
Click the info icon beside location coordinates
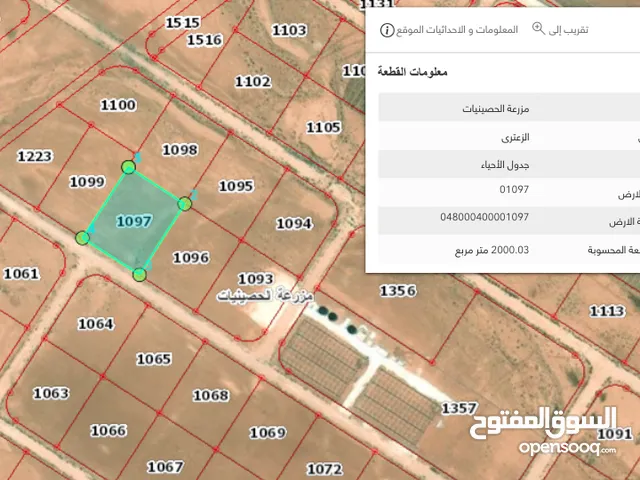387,30
